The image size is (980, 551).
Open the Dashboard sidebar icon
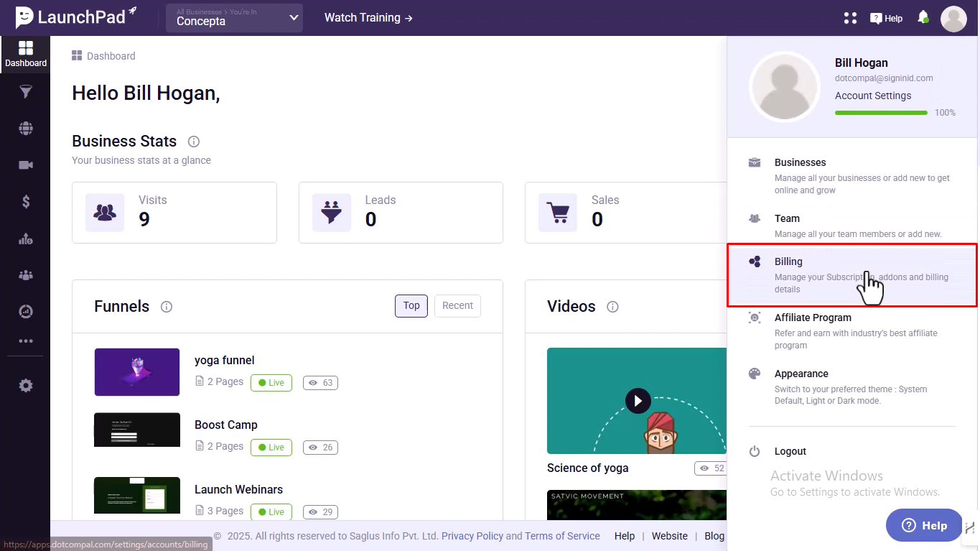click(x=25, y=54)
